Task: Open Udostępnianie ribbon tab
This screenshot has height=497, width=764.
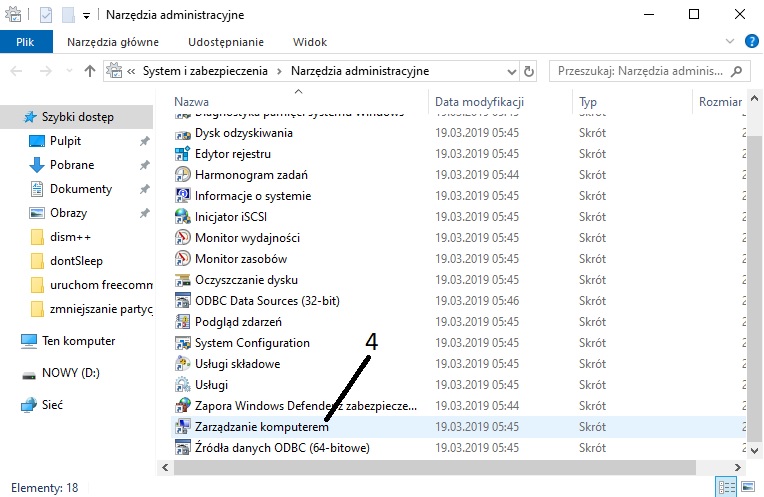Action: pyautogui.click(x=226, y=42)
